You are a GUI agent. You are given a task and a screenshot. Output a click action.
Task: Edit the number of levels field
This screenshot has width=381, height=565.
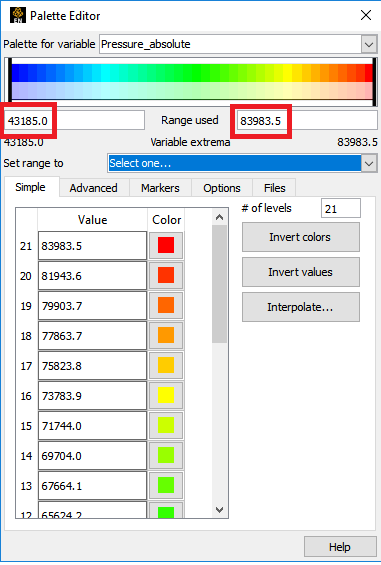click(341, 209)
